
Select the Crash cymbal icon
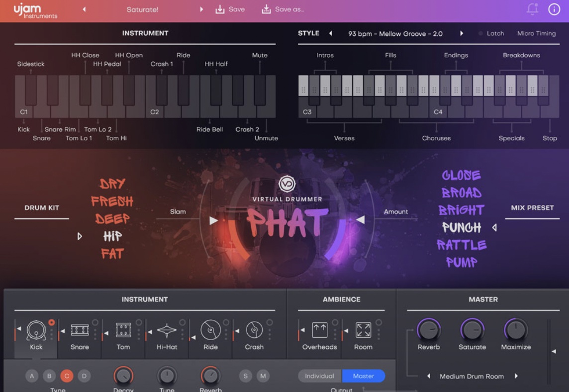coord(254,330)
